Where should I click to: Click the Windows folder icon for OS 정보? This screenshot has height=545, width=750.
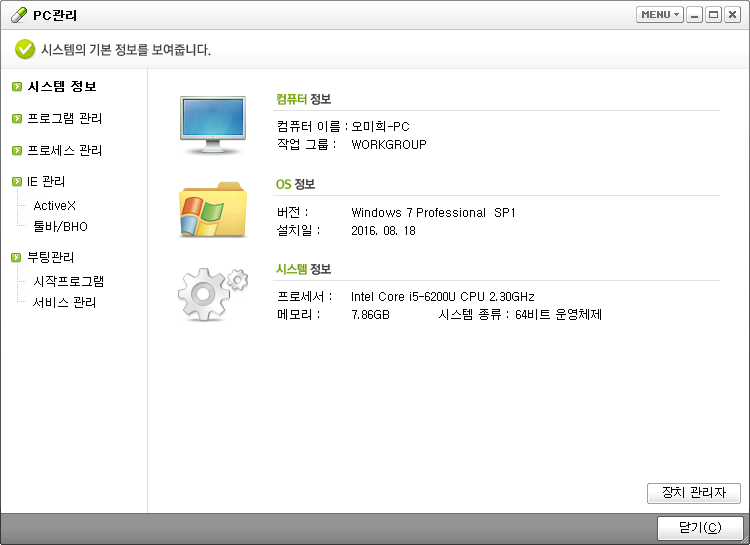tap(213, 209)
